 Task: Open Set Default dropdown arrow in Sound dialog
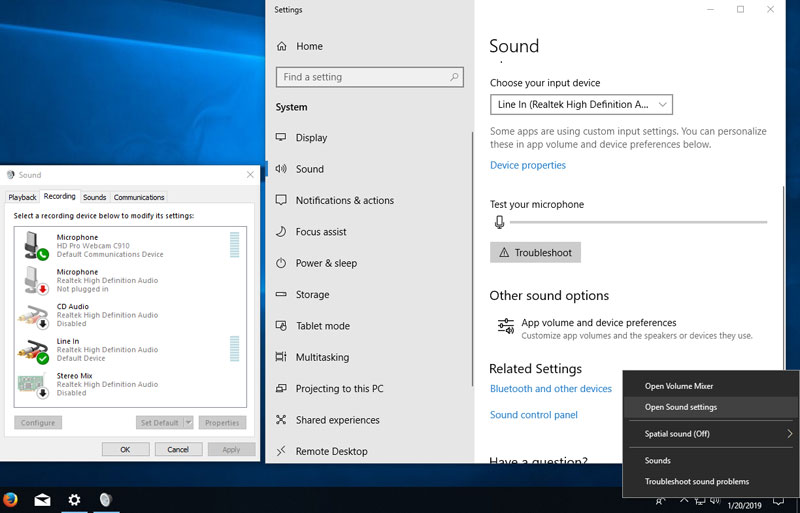click(x=188, y=423)
